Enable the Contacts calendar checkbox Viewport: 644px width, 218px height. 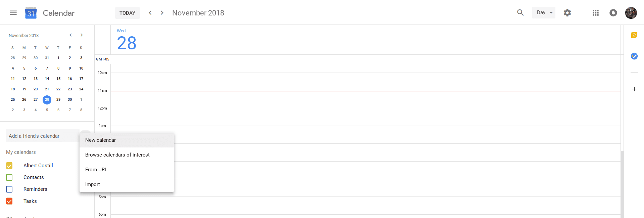[9, 177]
